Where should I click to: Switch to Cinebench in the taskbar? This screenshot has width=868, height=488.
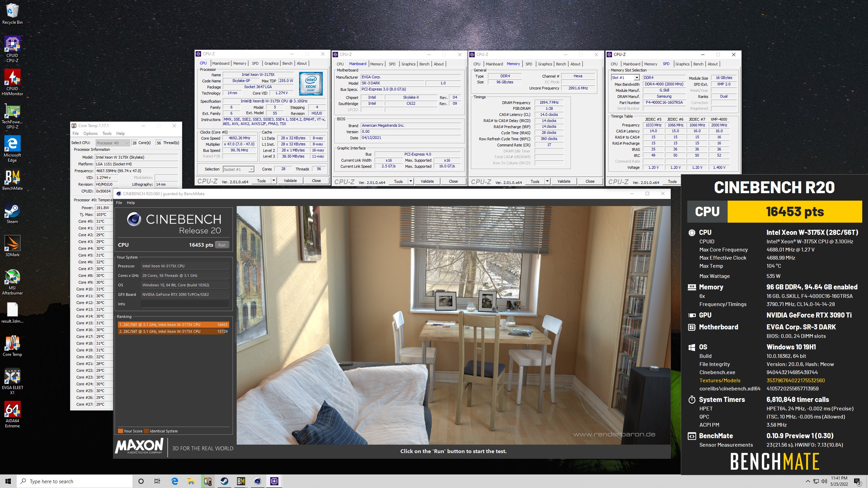257,481
